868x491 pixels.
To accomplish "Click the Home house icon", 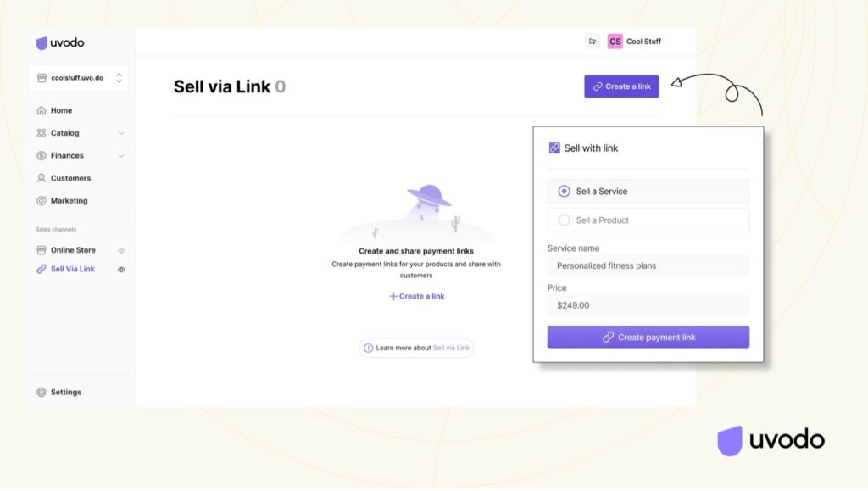I will click(x=42, y=111).
